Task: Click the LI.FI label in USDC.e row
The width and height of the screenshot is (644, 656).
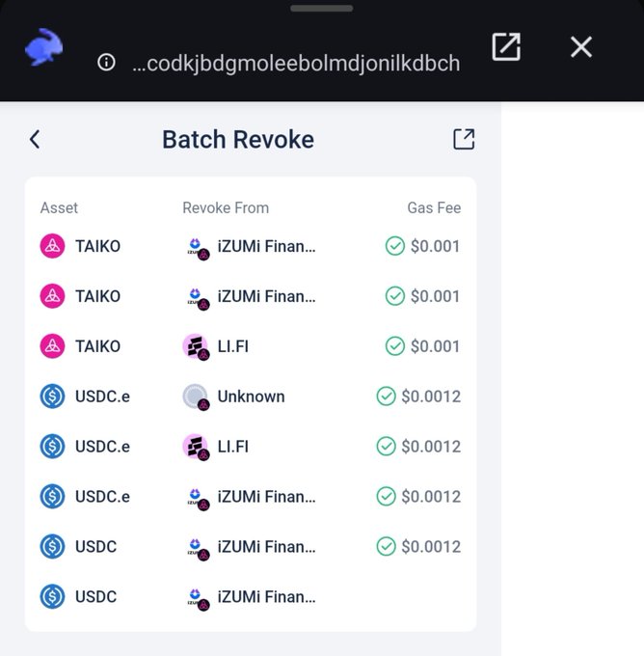Action: tap(233, 447)
